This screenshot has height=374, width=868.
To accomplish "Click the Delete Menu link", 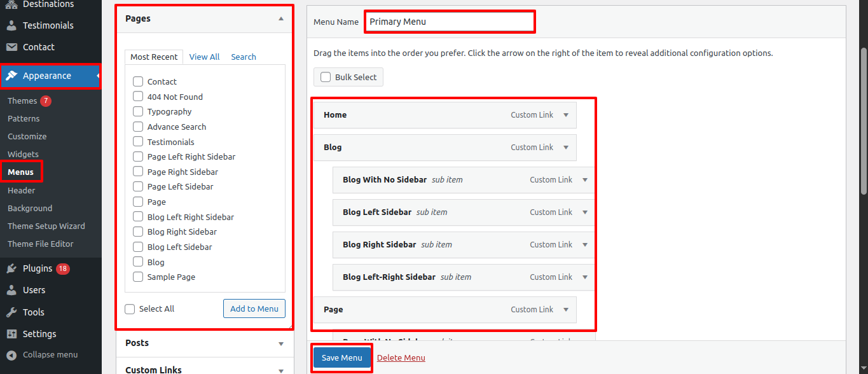I will 401,357.
